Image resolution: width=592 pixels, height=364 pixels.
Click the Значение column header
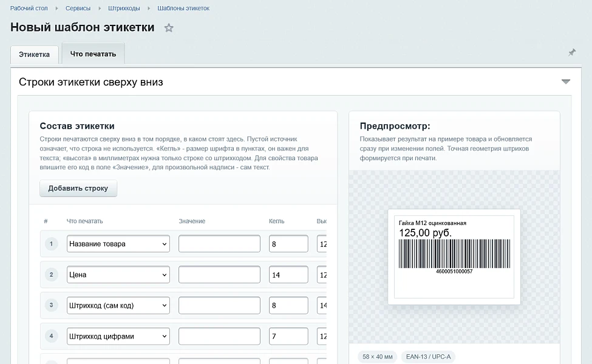[192, 221]
